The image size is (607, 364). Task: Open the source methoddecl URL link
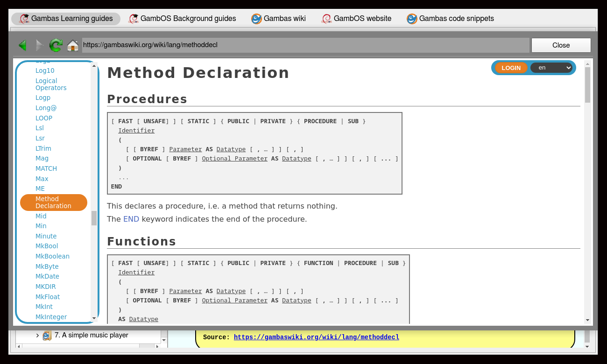click(316, 337)
